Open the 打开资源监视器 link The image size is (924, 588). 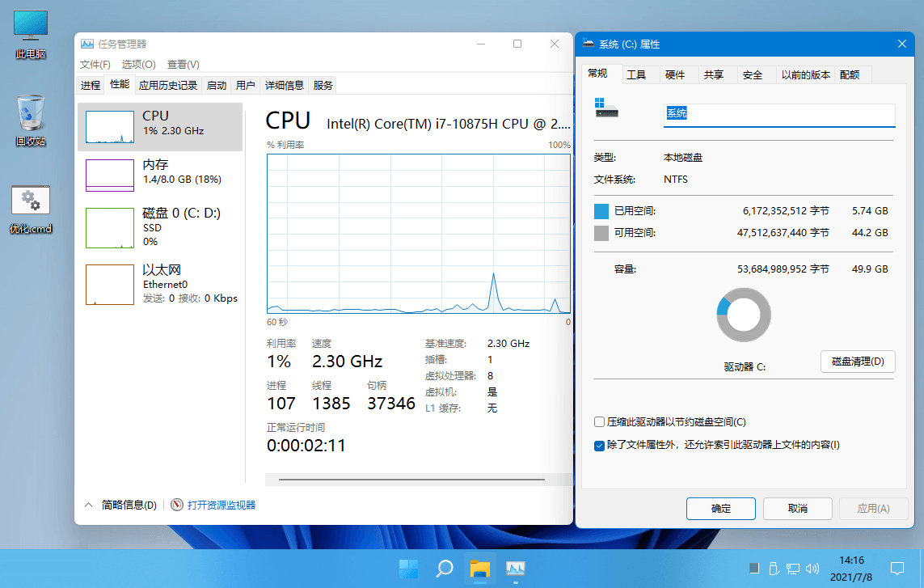222,505
